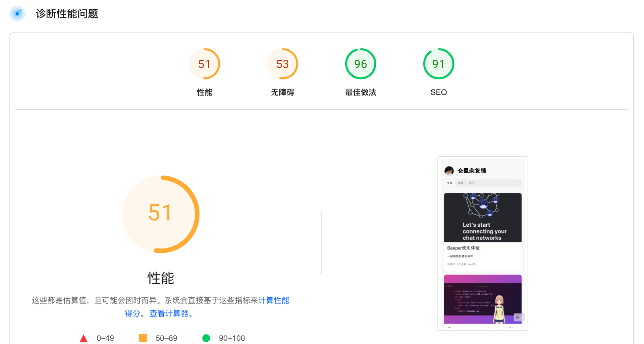Click the 仓鼠杂货铺 site title in the preview

(x=472, y=171)
